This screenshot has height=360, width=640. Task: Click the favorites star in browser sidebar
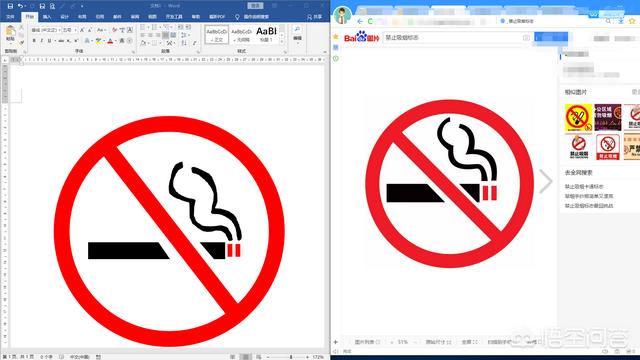(x=336, y=37)
